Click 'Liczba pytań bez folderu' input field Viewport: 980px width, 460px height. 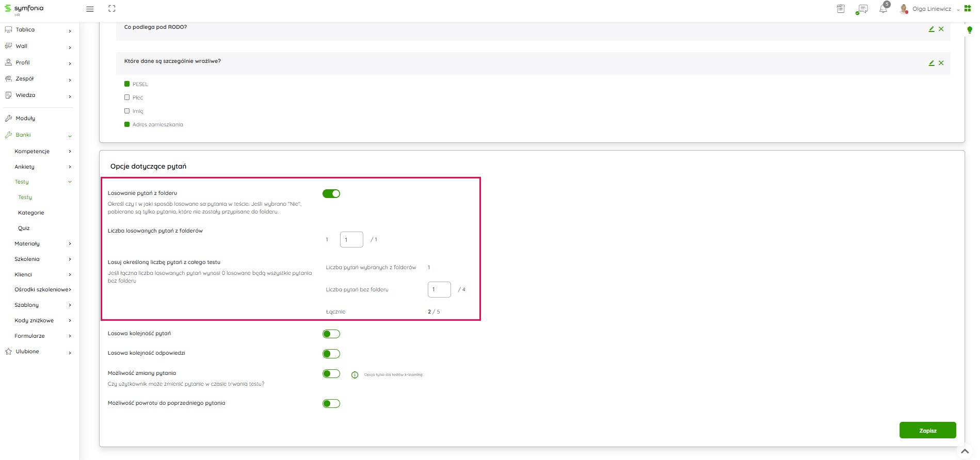coord(439,289)
